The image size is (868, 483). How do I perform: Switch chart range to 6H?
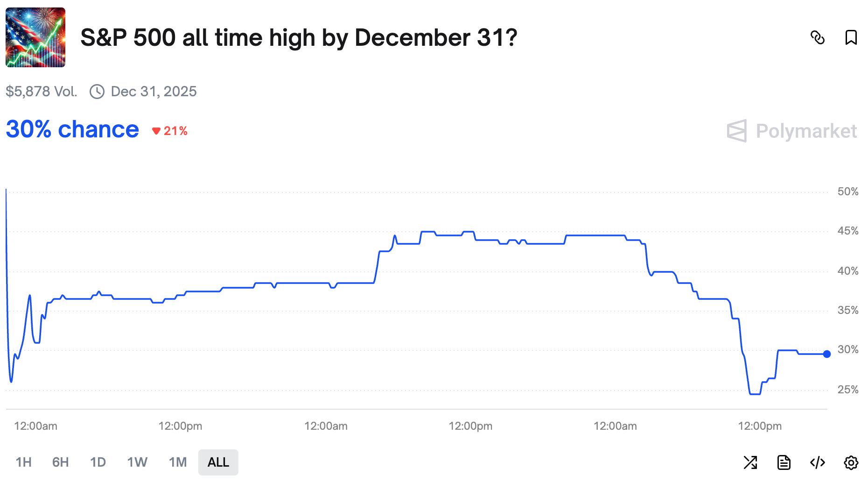pos(60,462)
